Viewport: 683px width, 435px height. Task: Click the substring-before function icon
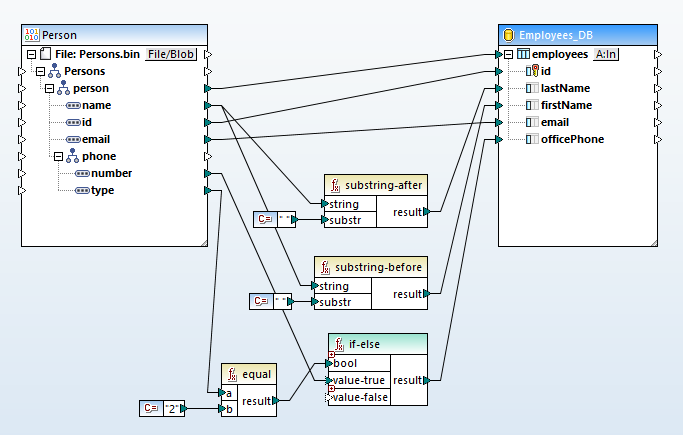click(x=324, y=267)
